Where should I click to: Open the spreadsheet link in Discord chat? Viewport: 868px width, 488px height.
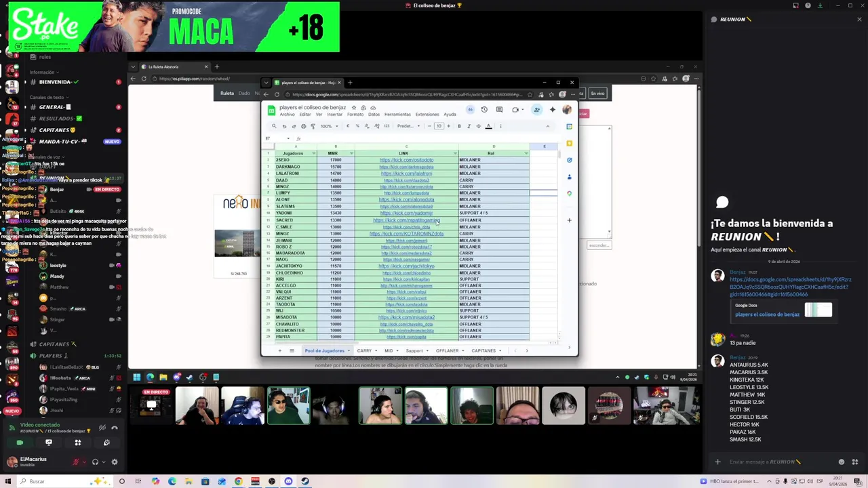tap(790, 287)
